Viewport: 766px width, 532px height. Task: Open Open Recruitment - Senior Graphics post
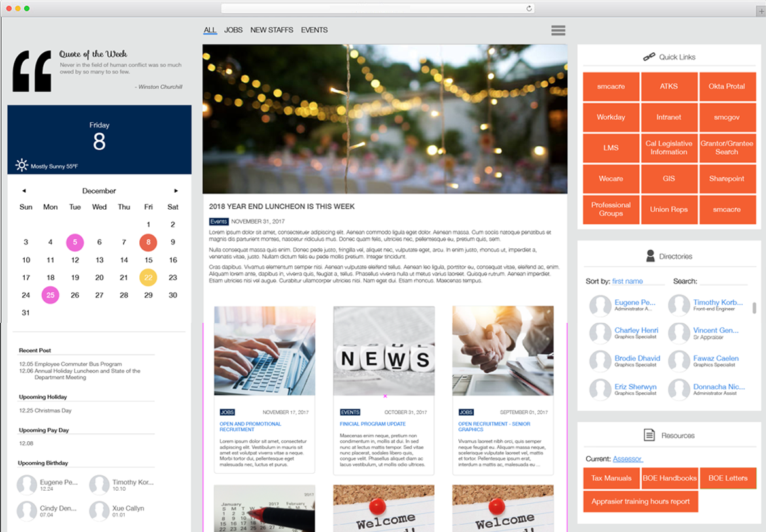pos(494,427)
